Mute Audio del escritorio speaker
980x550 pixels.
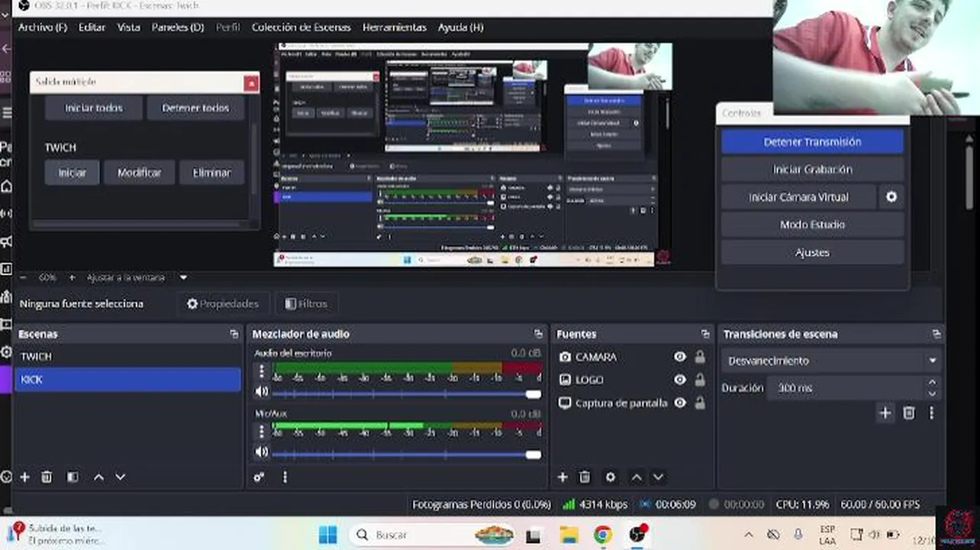coord(262,392)
